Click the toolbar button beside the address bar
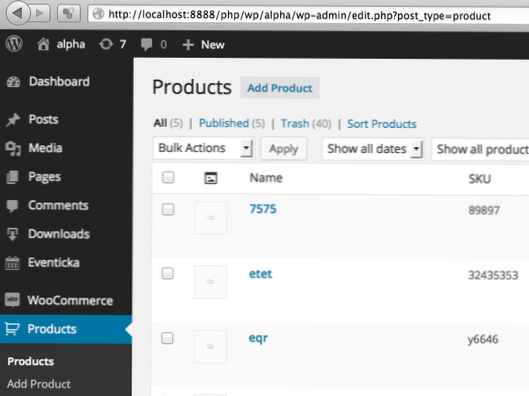 coord(69,14)
